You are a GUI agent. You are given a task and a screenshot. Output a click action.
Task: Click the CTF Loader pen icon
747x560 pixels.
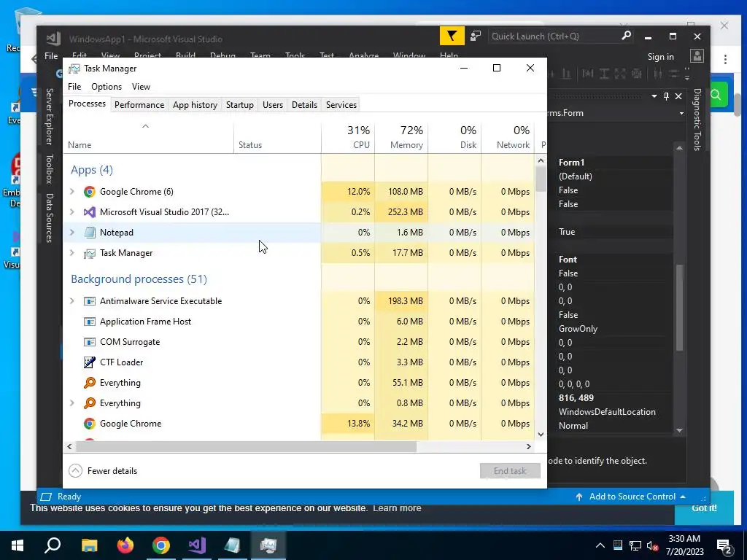(x=89, y=362)
